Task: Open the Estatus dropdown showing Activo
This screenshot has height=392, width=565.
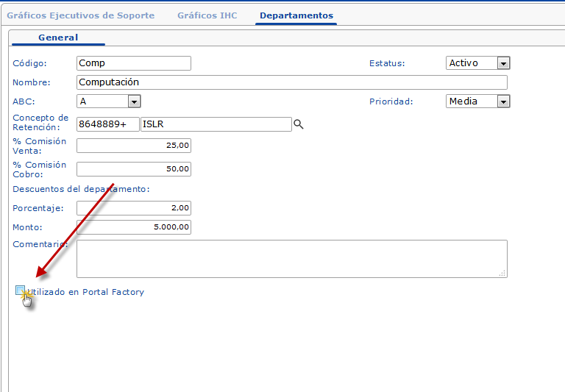Action: (x=477, y=63)
